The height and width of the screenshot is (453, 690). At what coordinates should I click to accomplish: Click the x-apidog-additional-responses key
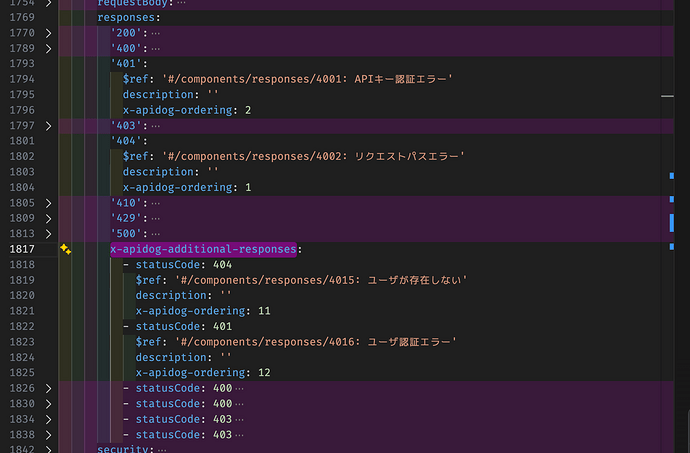pos(203,249)
